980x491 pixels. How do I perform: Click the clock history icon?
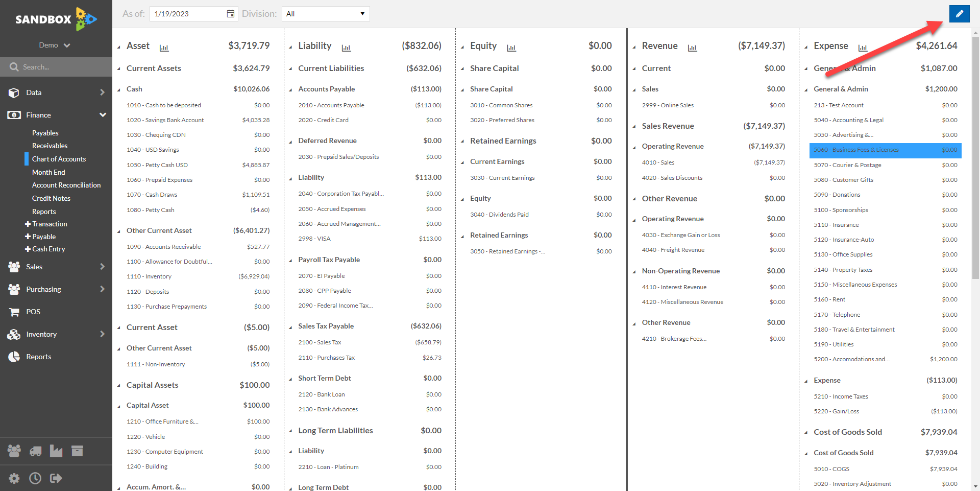35,478
